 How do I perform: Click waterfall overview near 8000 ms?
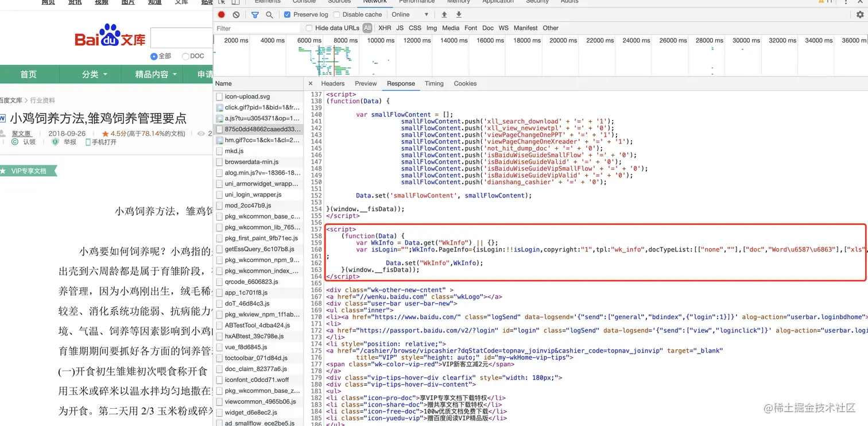pyautogui.click(x=346, y=40)
